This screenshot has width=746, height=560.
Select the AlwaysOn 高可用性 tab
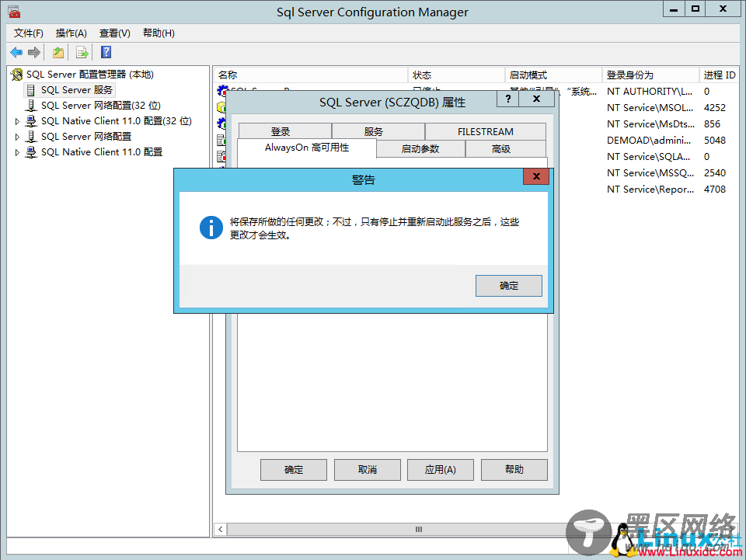307,148
